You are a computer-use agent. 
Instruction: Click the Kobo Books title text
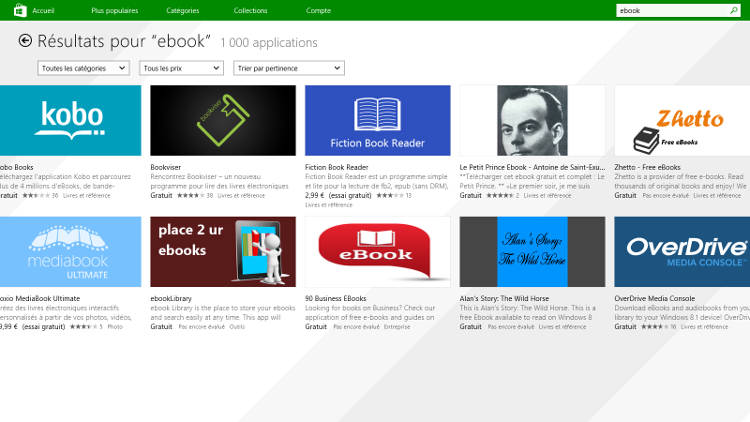point(17,167)
